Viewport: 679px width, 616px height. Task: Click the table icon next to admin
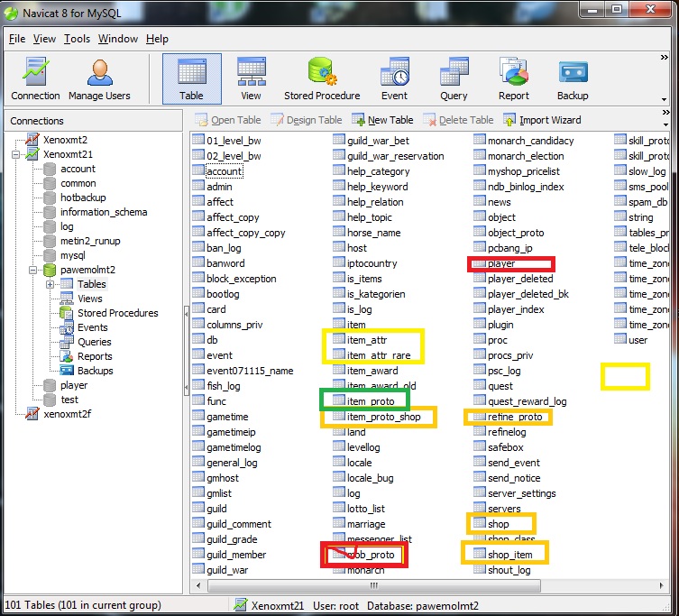coord(198,186)
